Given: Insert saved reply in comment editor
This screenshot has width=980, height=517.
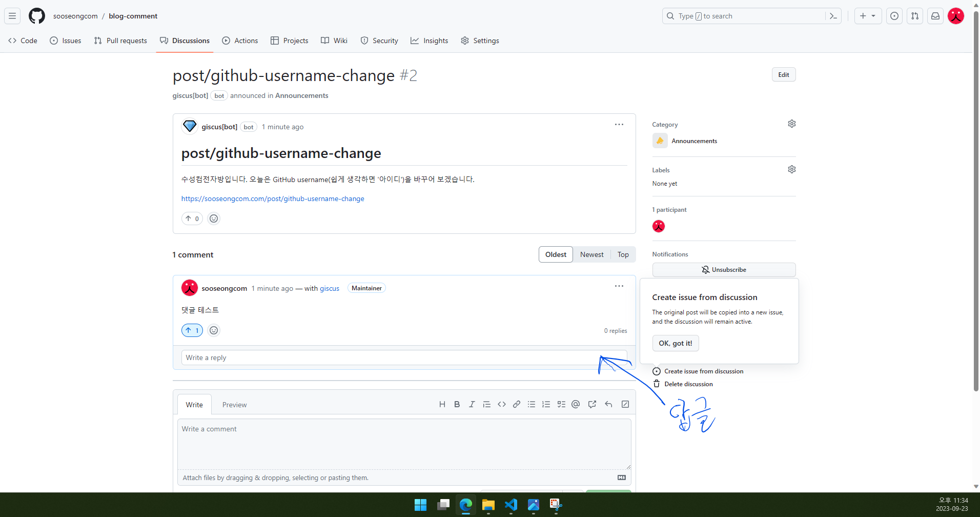Looking at the screenshot, I should coord(608,404).
